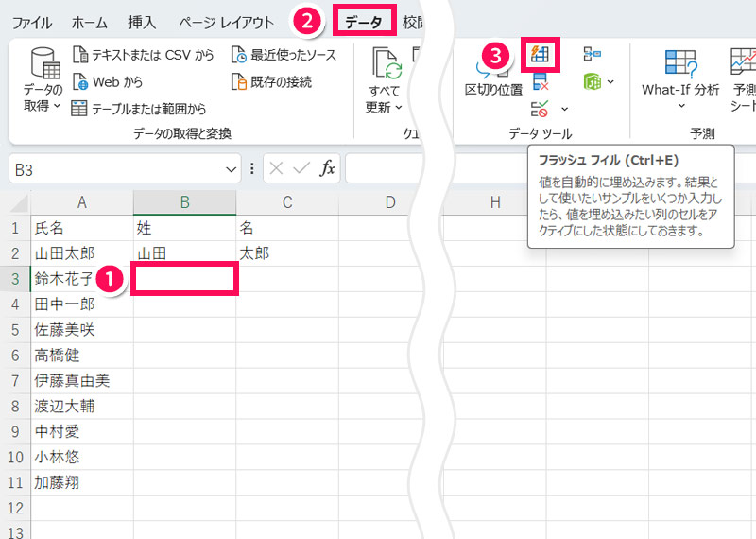Click cell containing 佐藤美咲
This screenshot has width=756, height=539.
82,330
